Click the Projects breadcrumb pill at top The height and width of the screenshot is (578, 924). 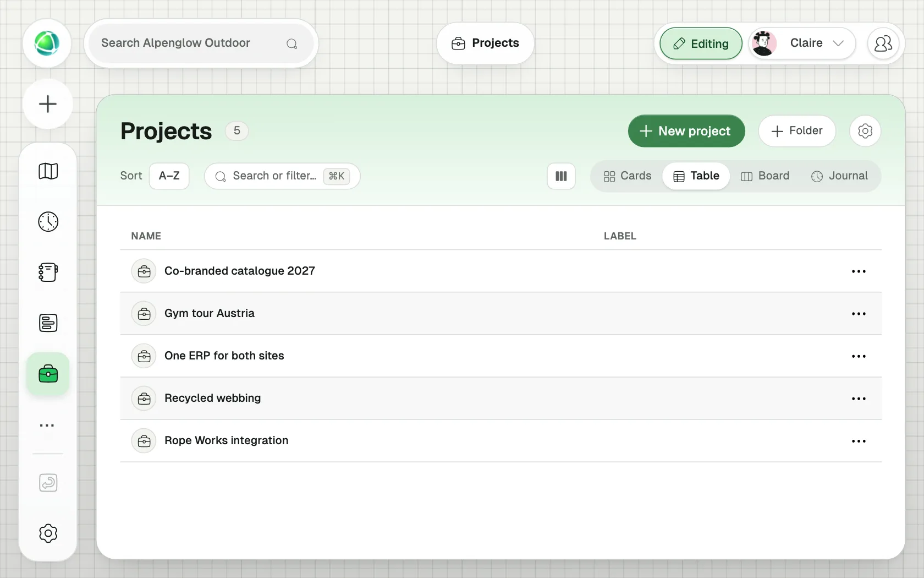click(x=485, y=43)
